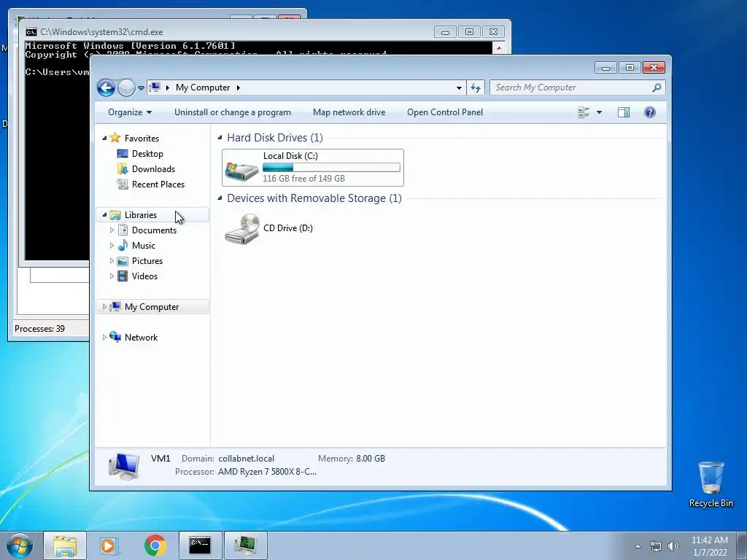
Task: Click the collabnet.local domain text
Action: 247,459
